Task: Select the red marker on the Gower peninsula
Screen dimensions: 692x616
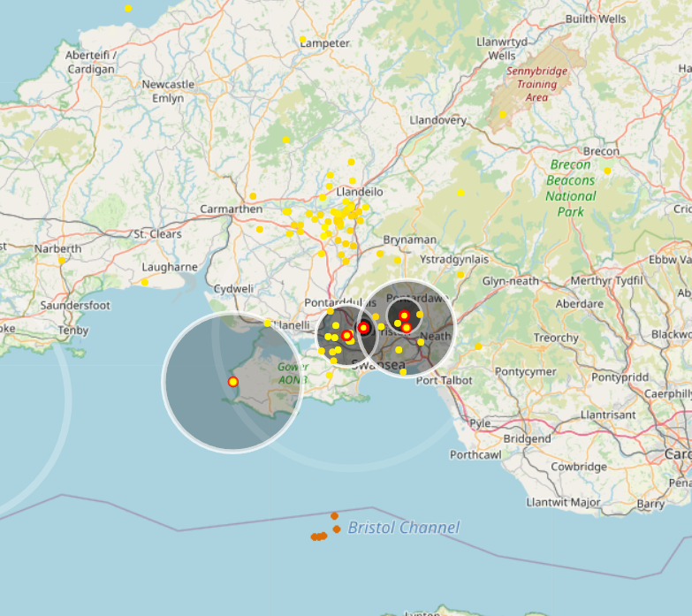Action: coord(233,382)
